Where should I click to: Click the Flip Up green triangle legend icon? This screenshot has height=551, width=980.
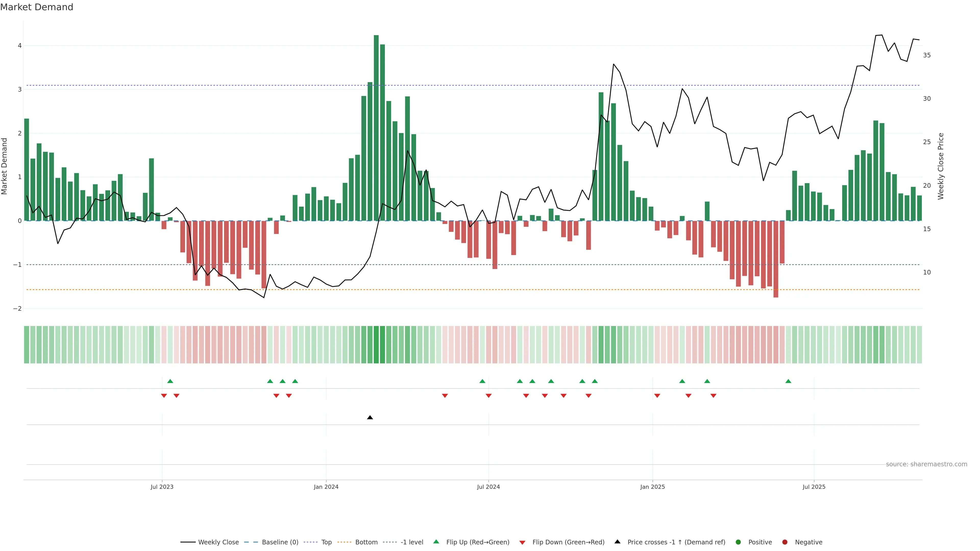436,542
